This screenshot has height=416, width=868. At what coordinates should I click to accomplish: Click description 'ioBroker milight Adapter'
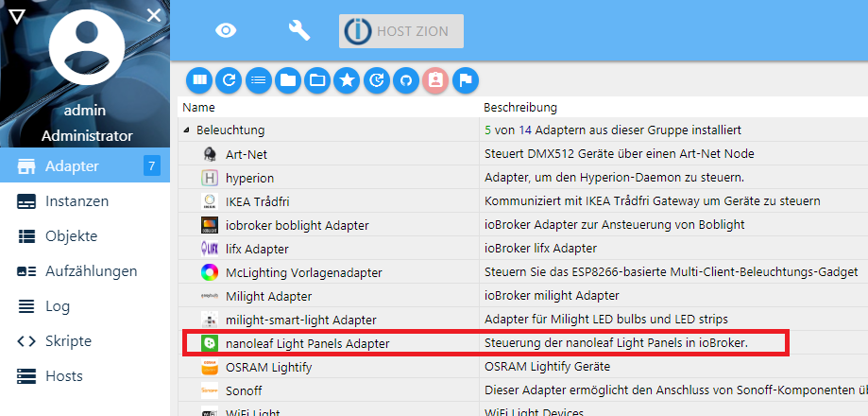click(x=552, y=296)
